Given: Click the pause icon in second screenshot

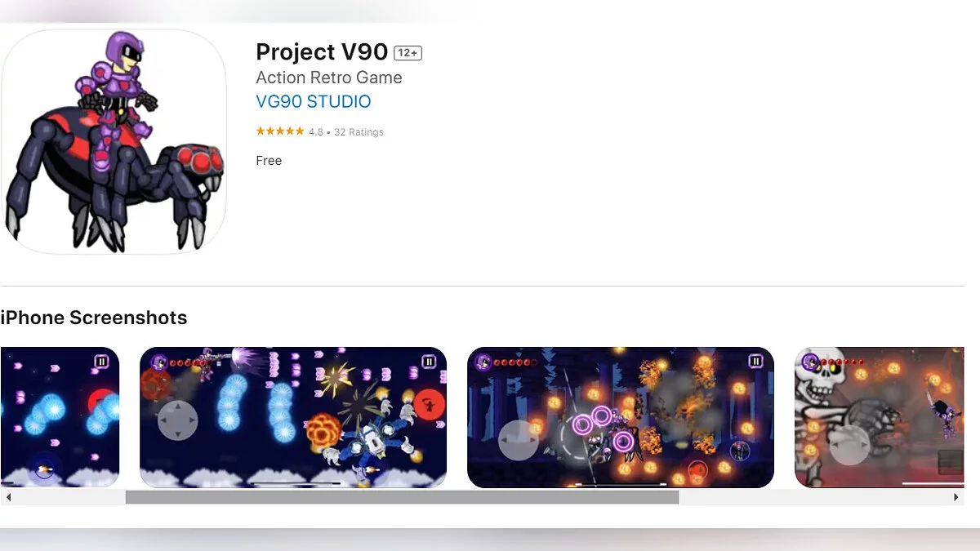Looking at the screenshot, I should [429, 362].
